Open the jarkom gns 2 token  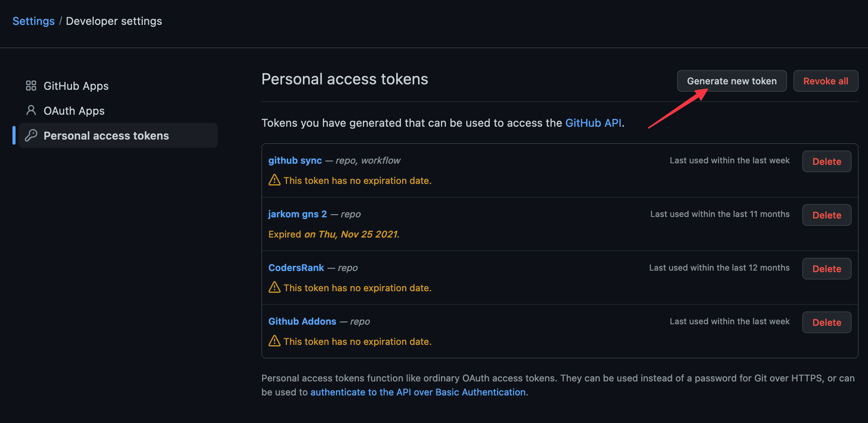coord(297,214)
